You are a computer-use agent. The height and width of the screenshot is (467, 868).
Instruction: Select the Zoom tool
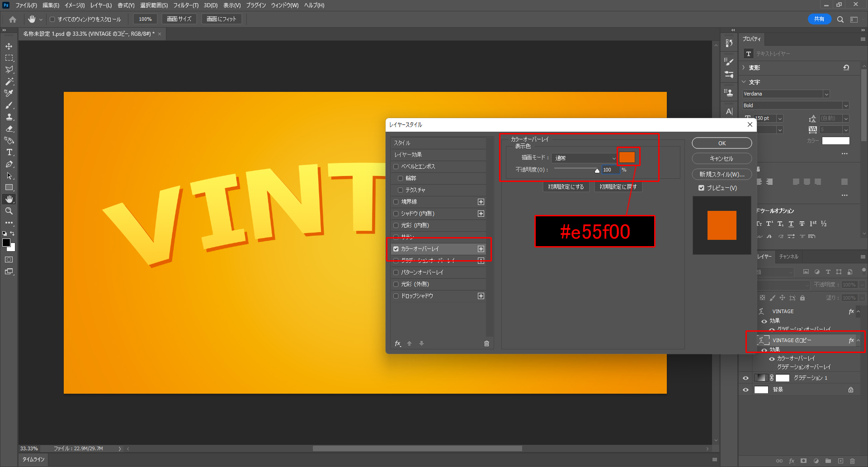(9, 211)
